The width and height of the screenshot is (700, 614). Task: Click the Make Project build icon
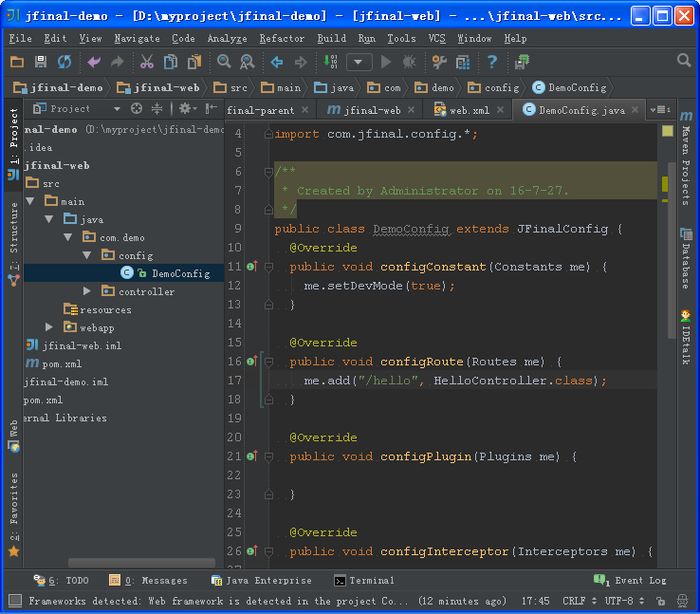pos(331,62)
